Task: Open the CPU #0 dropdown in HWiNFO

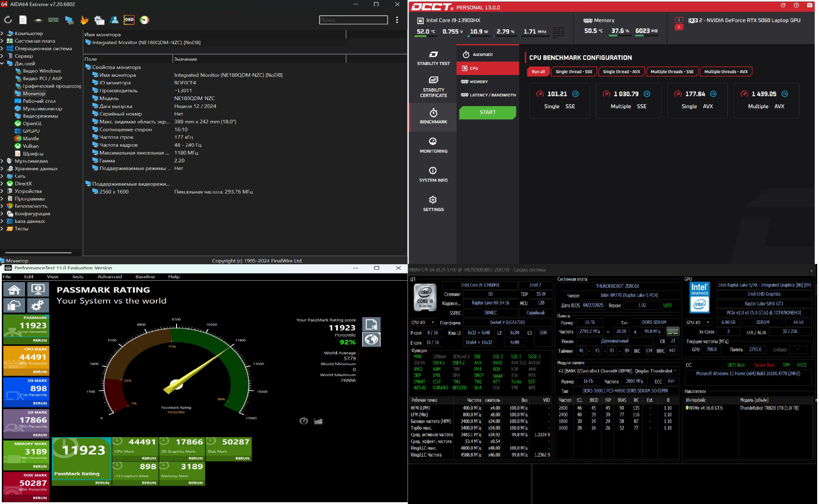Action: tap(423, 323)
